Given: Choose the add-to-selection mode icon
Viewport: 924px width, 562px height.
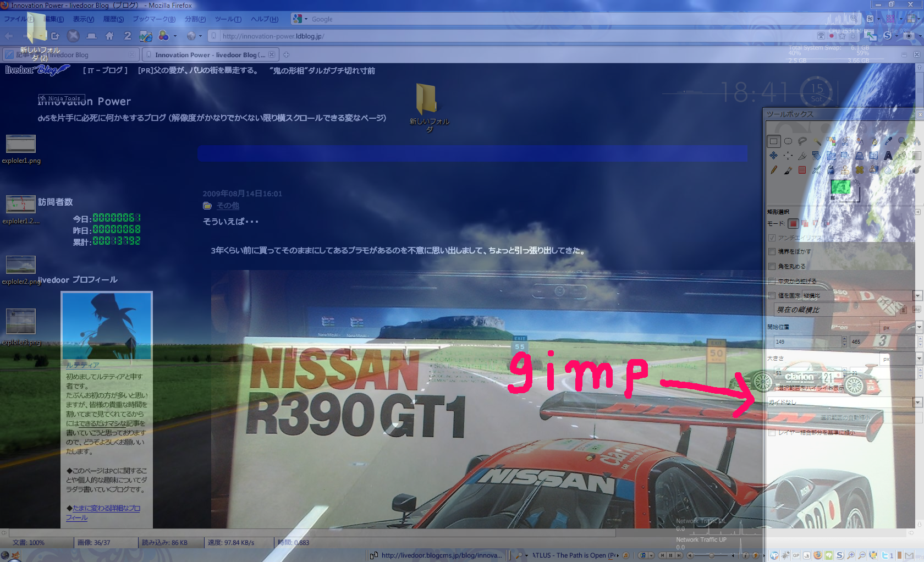Looking at the screenshot, I should 805,223.
